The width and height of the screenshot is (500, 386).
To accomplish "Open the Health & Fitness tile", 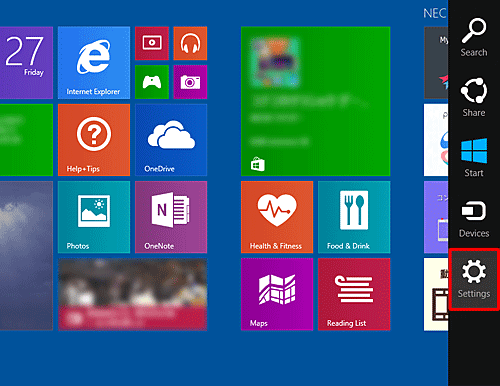I will point(277,217).
